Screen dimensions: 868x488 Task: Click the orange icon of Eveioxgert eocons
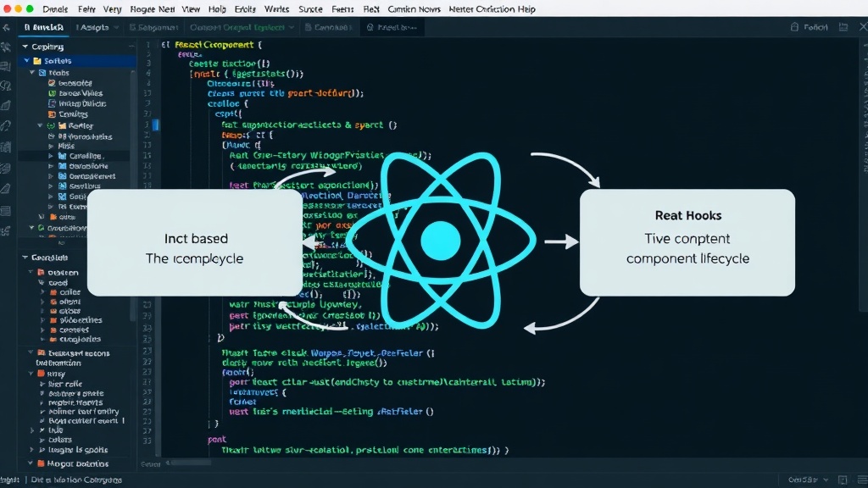[41, 353]
